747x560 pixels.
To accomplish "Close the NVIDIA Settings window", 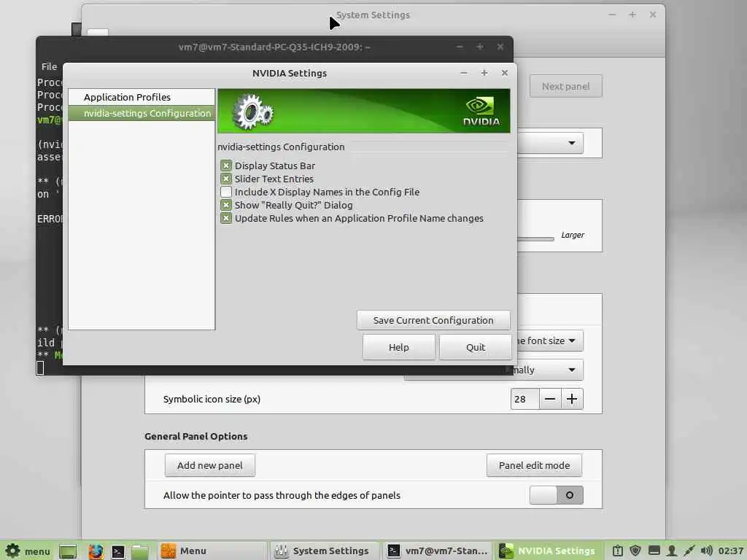I will [505, 73].
